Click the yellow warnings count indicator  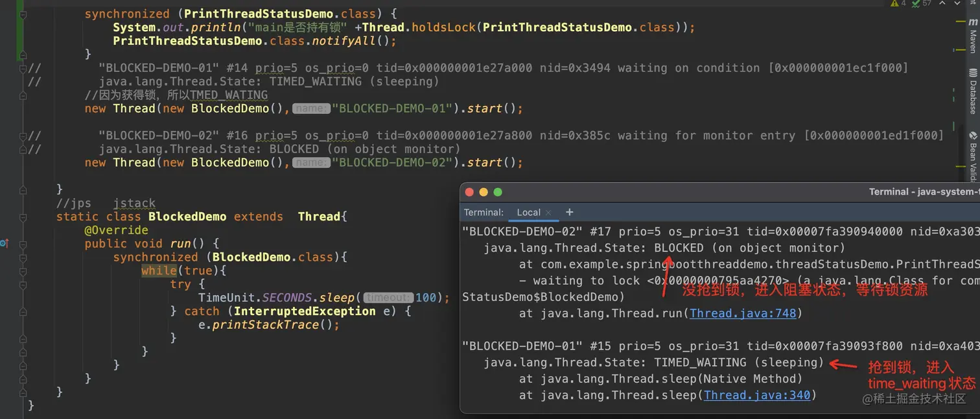tap(898, 3)
